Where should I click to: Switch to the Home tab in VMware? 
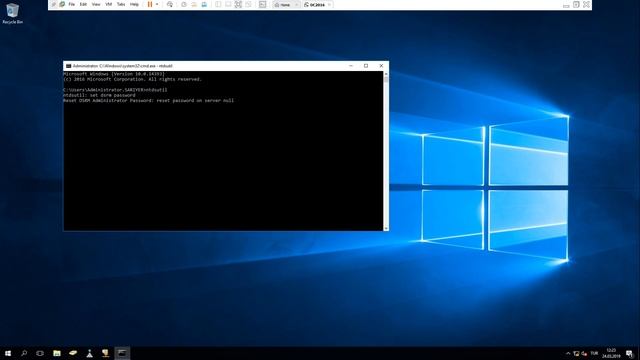coord(285,5)
